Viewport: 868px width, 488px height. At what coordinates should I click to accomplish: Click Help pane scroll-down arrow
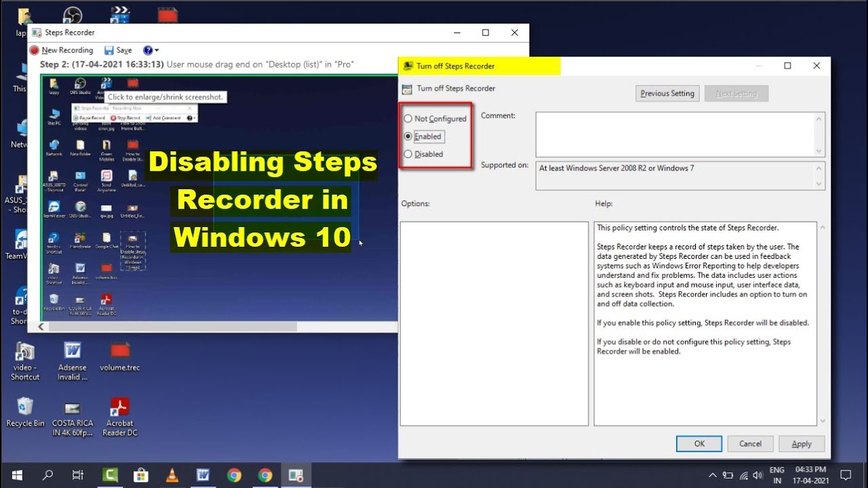click(823, 420)
